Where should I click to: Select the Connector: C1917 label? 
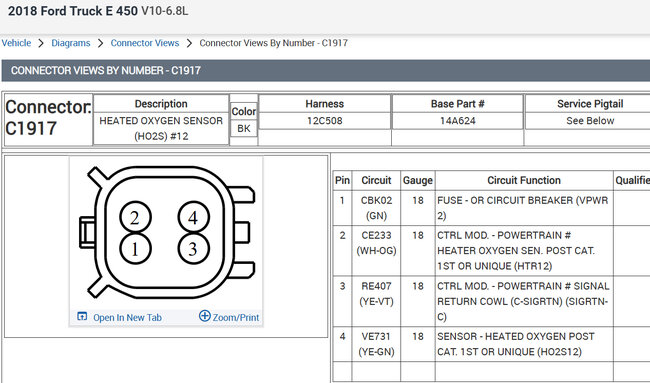tap(48, 118)
